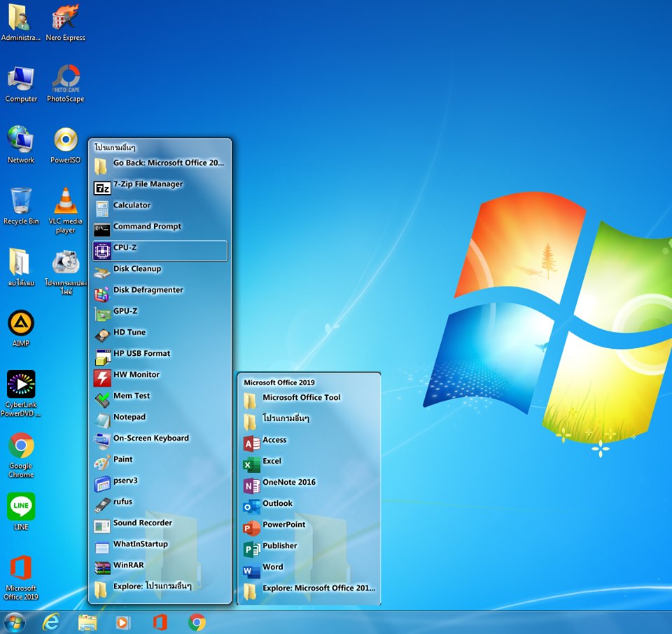Open pserv3 from the menu
672x634 pixels.
[x=160, y=483]
